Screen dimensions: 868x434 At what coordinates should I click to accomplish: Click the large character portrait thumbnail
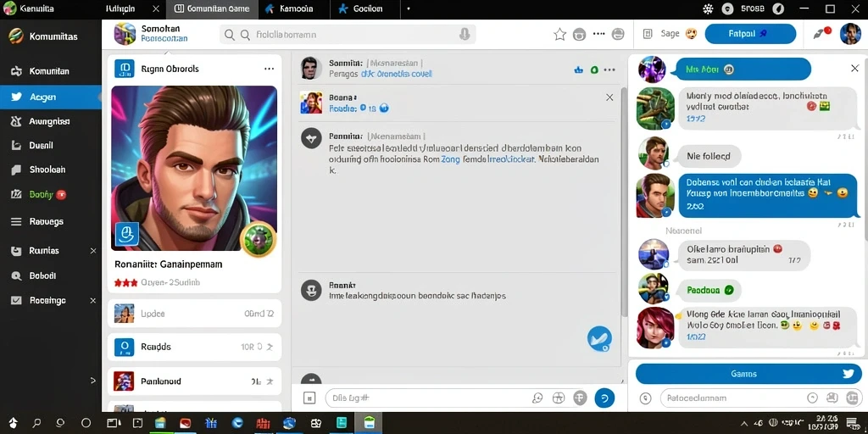pos(194,169)
